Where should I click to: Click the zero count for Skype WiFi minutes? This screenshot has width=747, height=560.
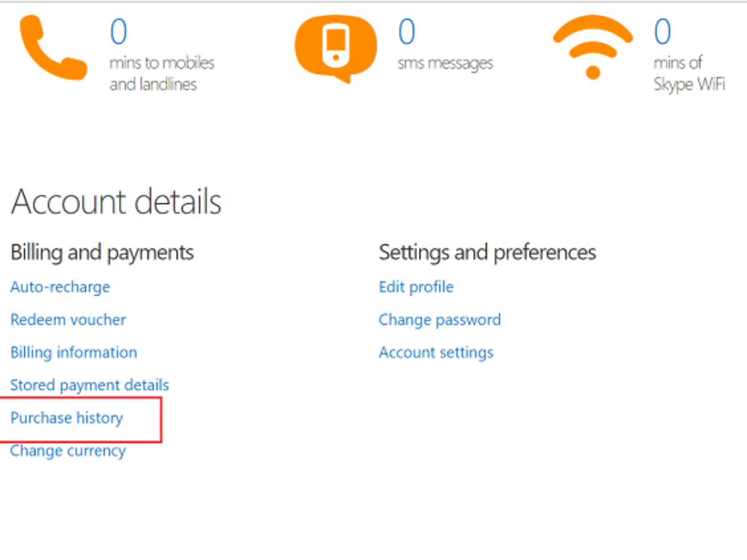click(662, 32)
